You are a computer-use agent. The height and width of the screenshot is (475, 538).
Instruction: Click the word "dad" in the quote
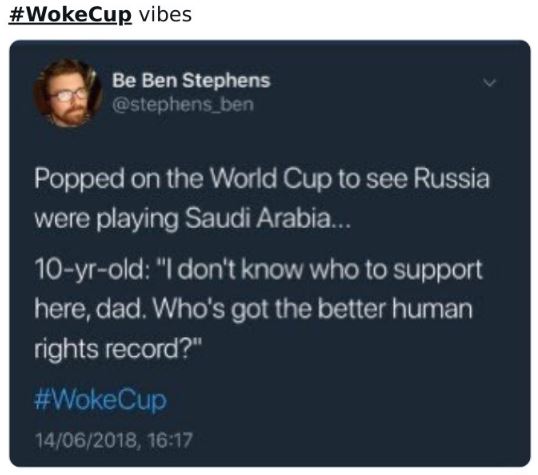pyautogui.click(x=118, y=309)
